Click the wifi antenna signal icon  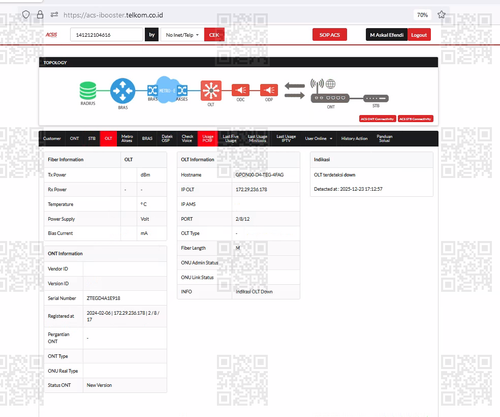317,84
